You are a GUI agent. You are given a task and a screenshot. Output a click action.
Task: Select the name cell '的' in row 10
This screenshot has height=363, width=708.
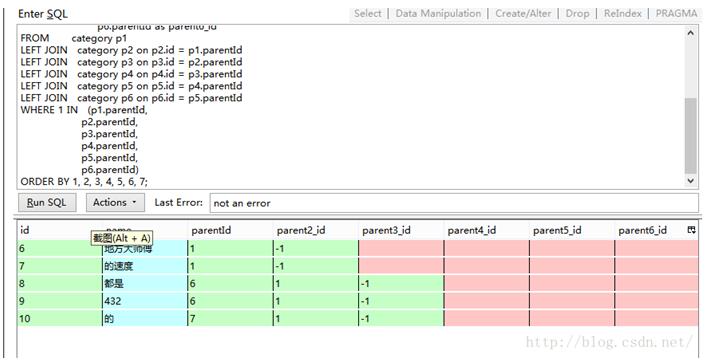click(145, 318)
